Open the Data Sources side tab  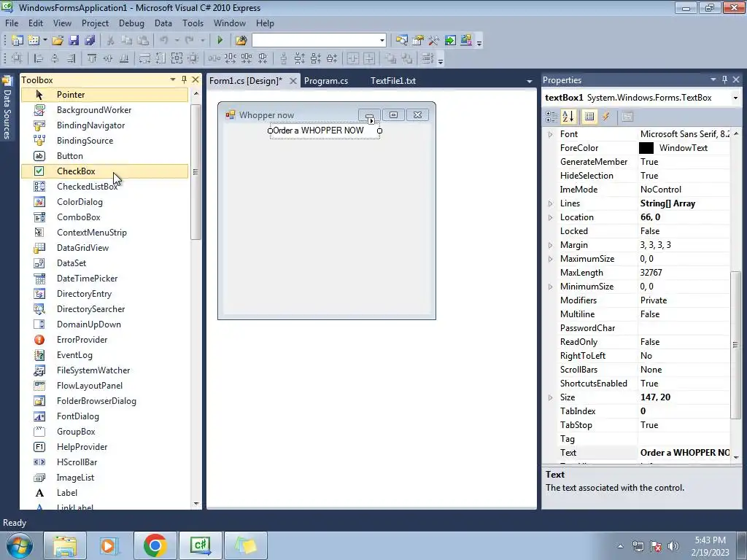point(7,108)
